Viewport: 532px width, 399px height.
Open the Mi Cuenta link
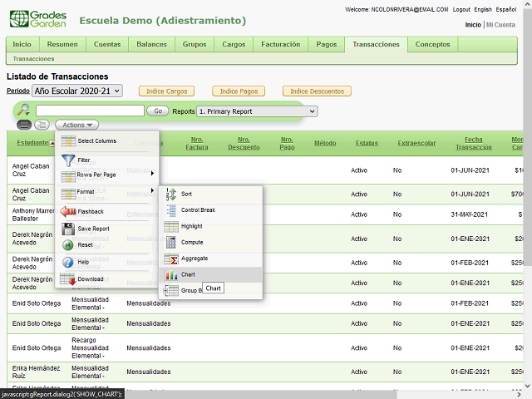click(500, 25)
